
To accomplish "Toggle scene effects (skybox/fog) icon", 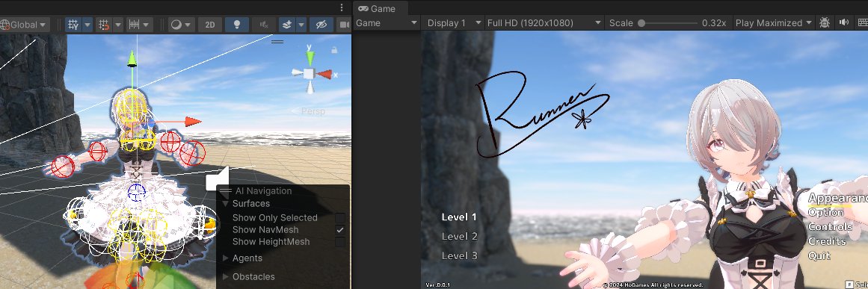I will (287, 25).
